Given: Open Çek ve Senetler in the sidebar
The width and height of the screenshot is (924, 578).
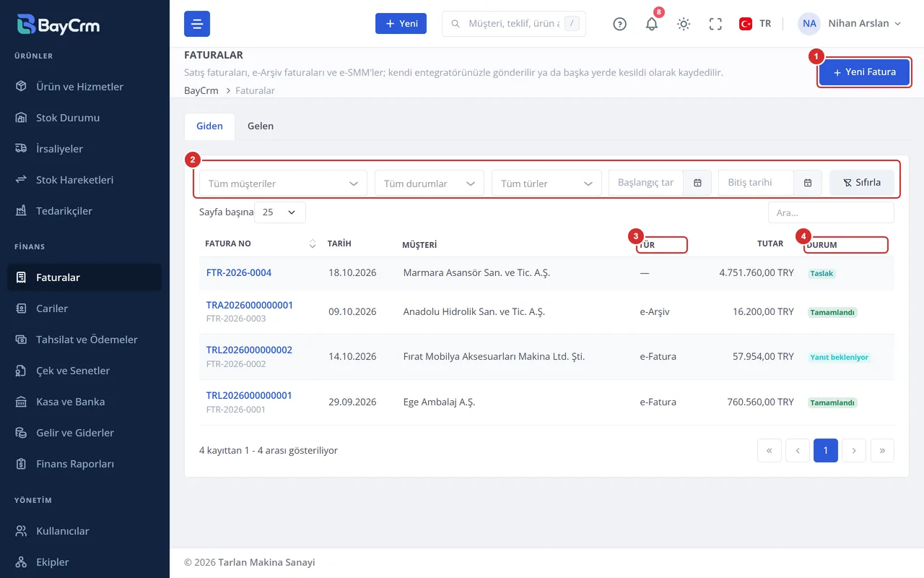Looking at the screenshot, I should tap(84, 371).
